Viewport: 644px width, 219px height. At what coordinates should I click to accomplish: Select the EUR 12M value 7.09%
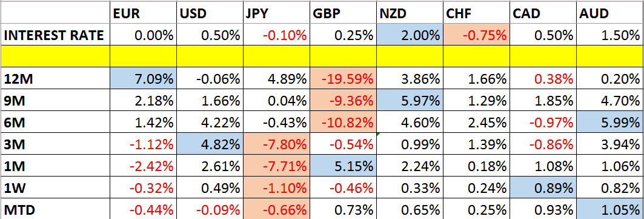143,79
